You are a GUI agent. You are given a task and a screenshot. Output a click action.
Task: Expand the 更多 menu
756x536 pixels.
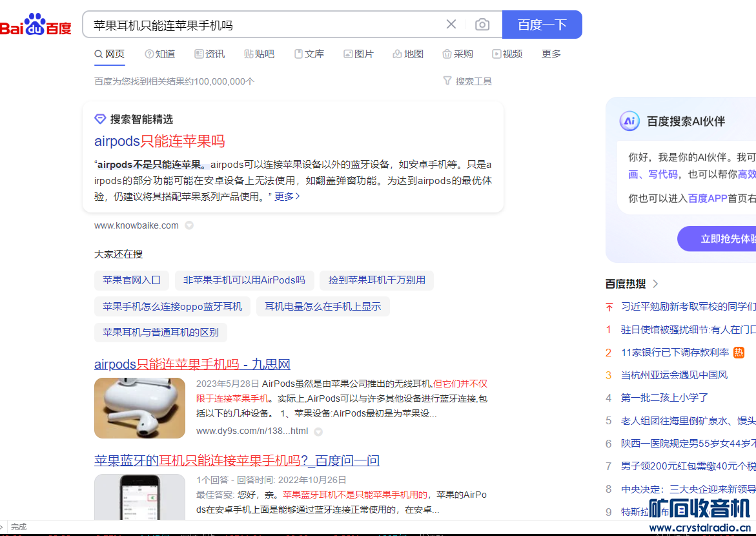551,54
